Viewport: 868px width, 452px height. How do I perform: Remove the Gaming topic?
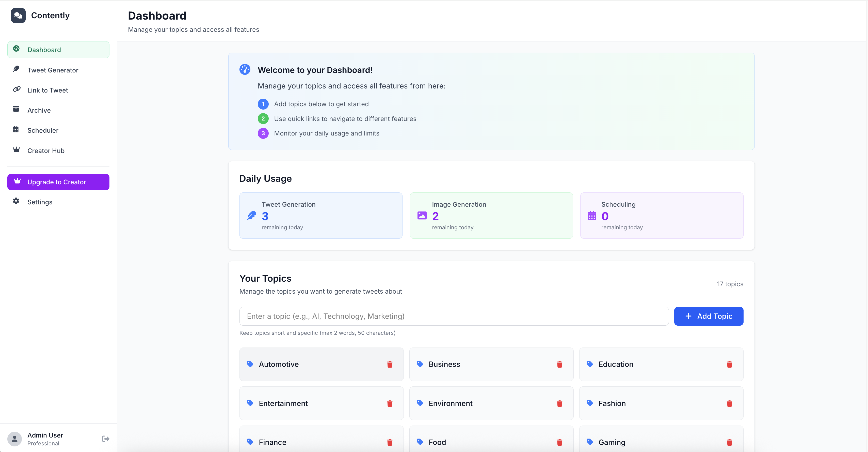pyautogui.click(x=730, y=442)
